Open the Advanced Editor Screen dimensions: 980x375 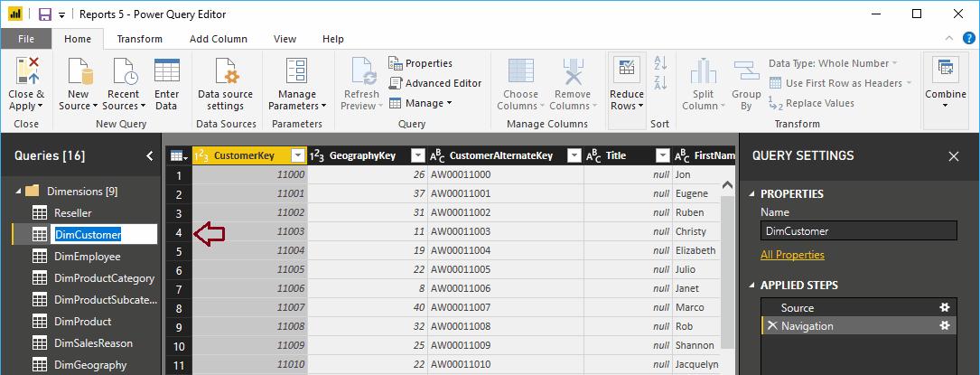click(435, 83)
